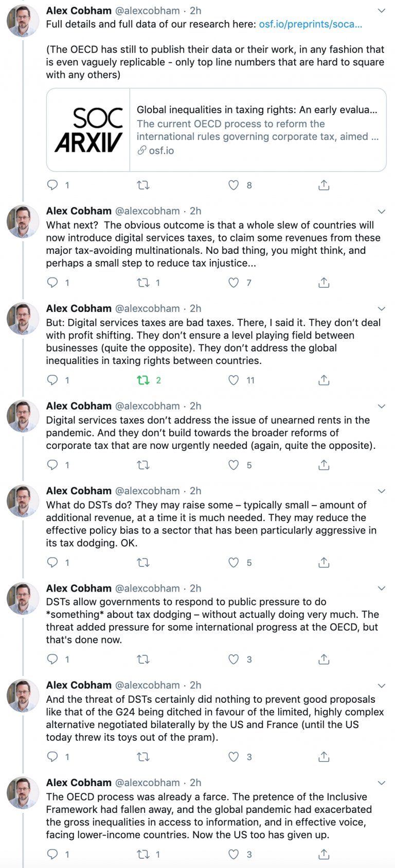Image resolution: width=395 pixels, height=868 pixels.
Task: Reply to the 'Full details and full data' tweet
Action: click(52, 185)
